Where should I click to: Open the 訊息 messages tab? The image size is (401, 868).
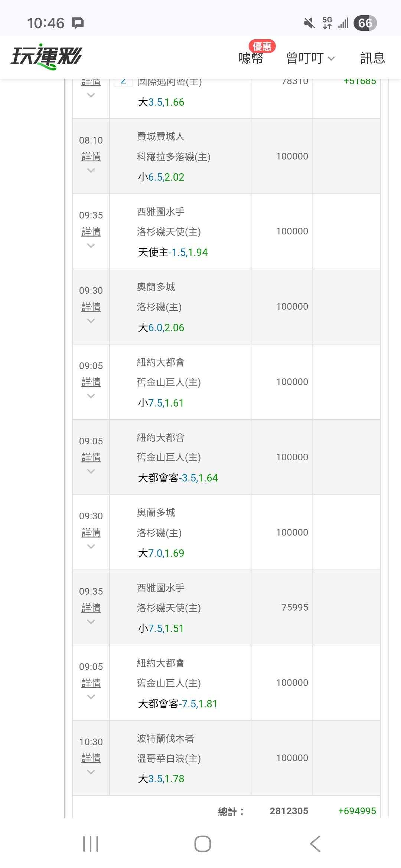coord(372,58)
